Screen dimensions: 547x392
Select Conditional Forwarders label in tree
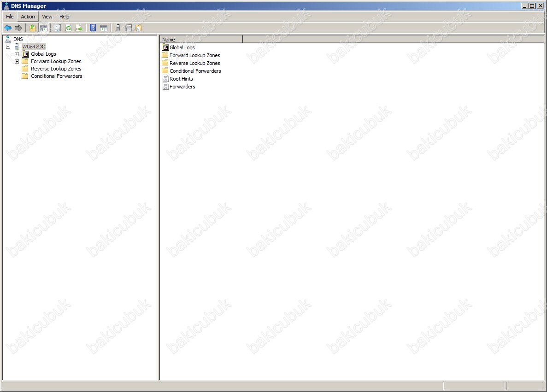(57, 76)
